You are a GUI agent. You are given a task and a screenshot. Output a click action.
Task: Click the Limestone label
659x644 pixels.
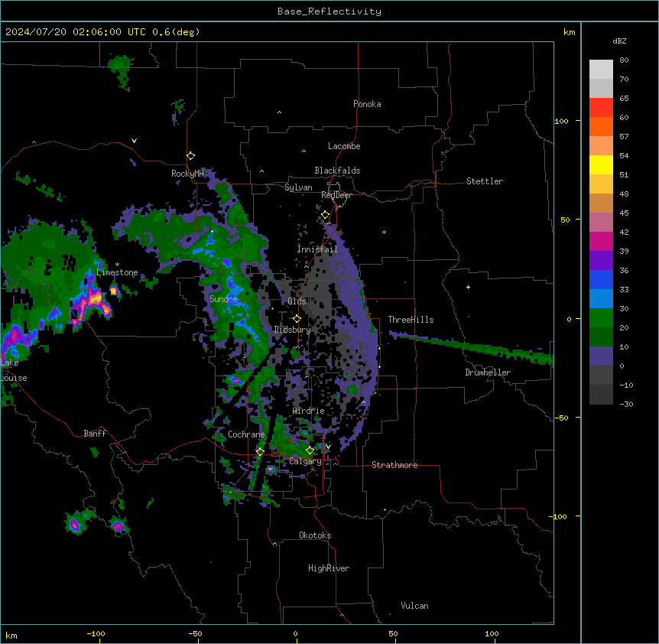117,272
